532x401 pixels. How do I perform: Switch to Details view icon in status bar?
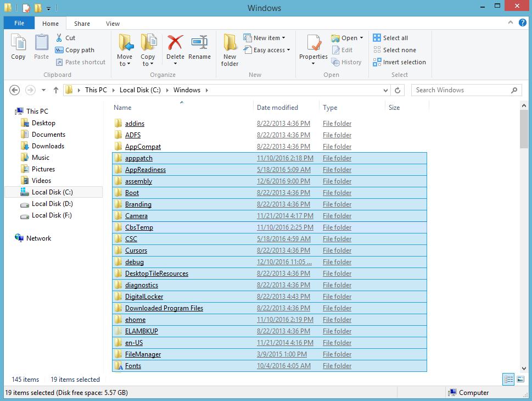[x=508, y=379]
